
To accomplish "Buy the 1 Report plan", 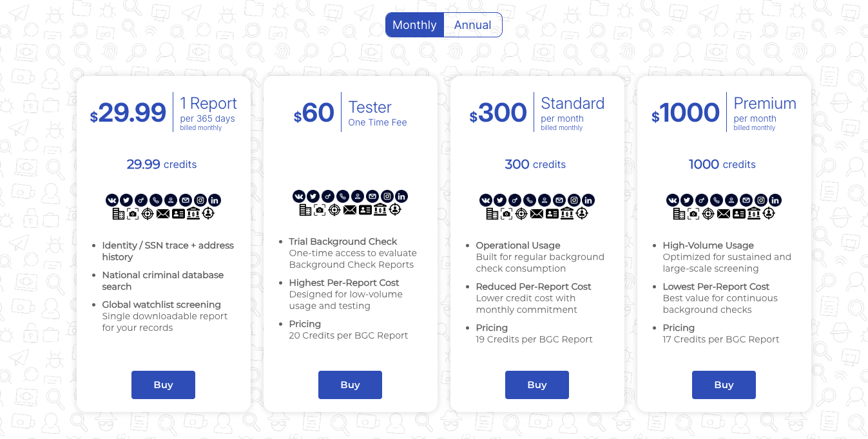I will coord(163,385).
